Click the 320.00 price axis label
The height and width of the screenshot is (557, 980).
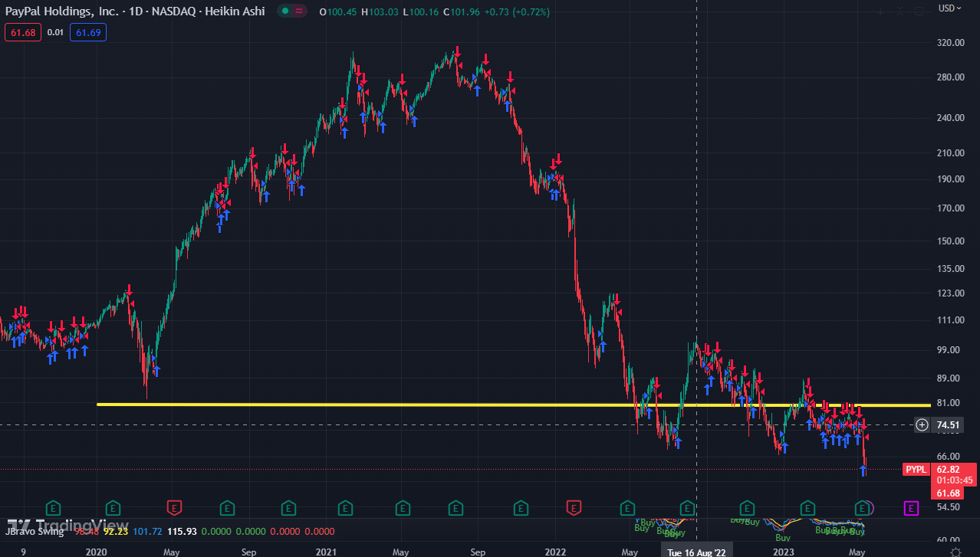(x=949, y=43)
